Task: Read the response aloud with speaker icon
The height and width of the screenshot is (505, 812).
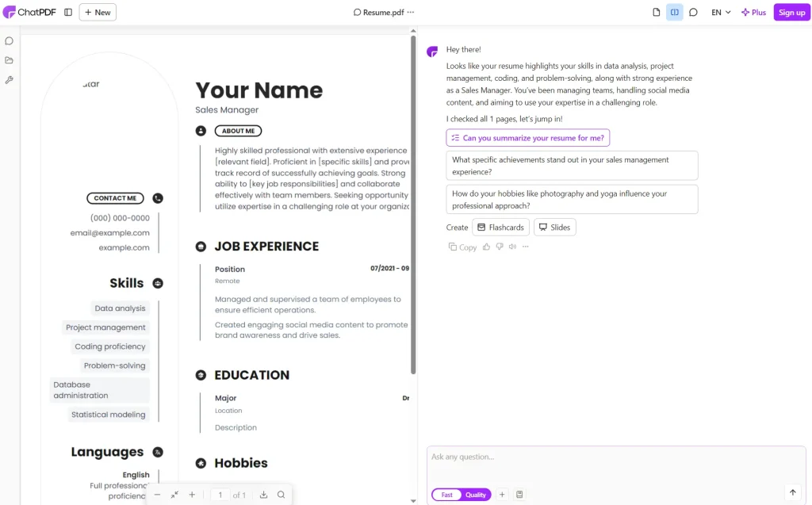Action: click(512, 247)
